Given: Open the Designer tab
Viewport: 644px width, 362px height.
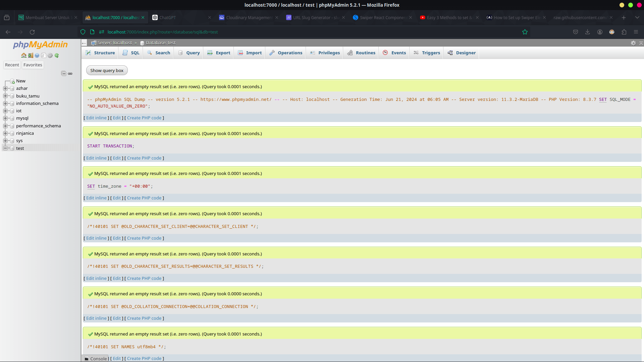Looking at the screenshot, I should point(462,53).
